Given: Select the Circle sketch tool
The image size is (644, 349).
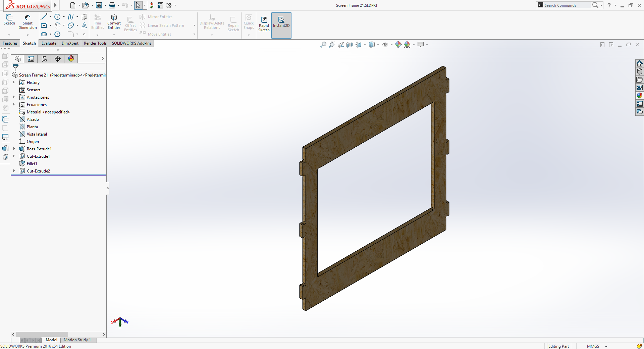Looking at the screenshot, I should coord(57,17).
